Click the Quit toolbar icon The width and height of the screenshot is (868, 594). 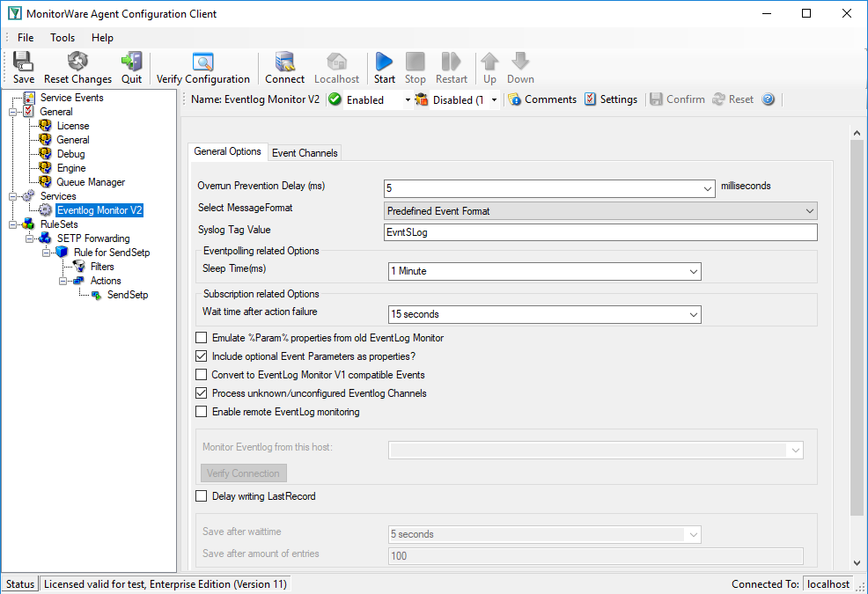tap(132, 68)
